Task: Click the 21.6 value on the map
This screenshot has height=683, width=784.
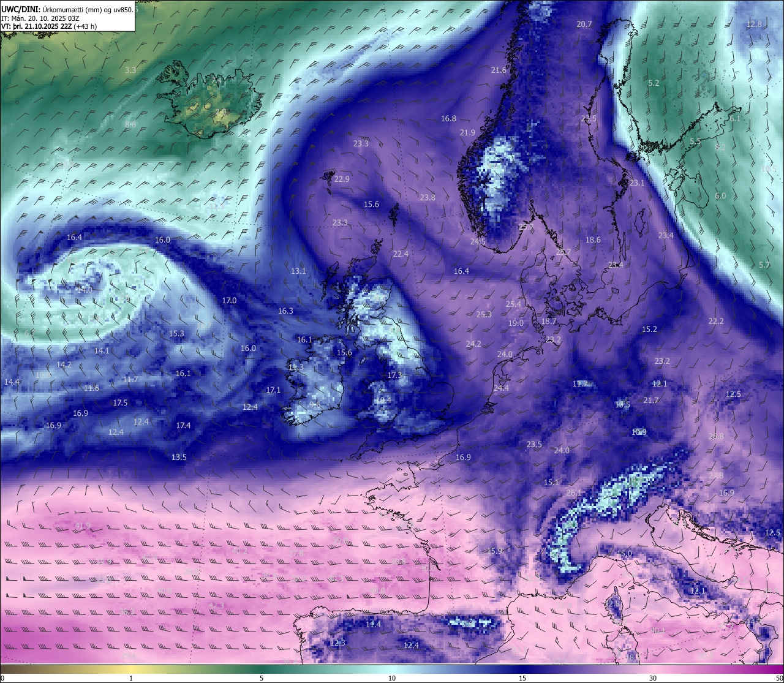Action: 499,70
